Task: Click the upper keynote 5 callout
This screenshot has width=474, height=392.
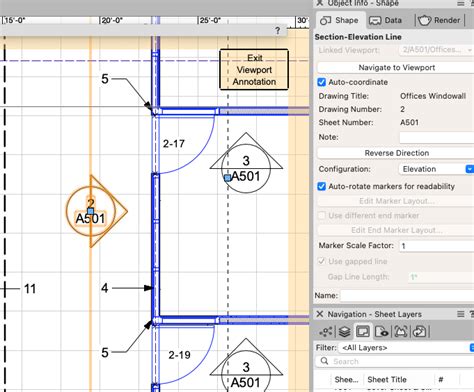Action: pos(105,79)
